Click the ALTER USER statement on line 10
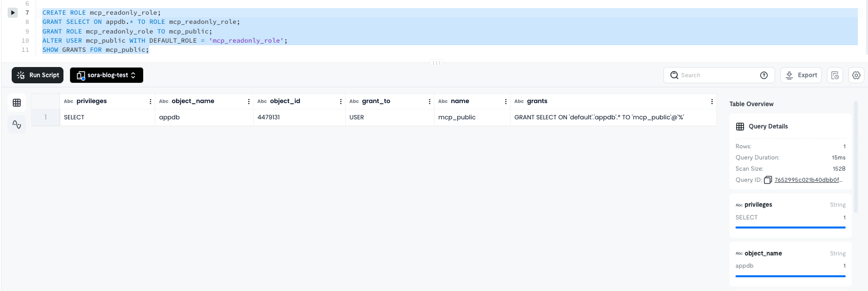The height and width of the screenshot is (291, 868). click(x=165, y=41)
